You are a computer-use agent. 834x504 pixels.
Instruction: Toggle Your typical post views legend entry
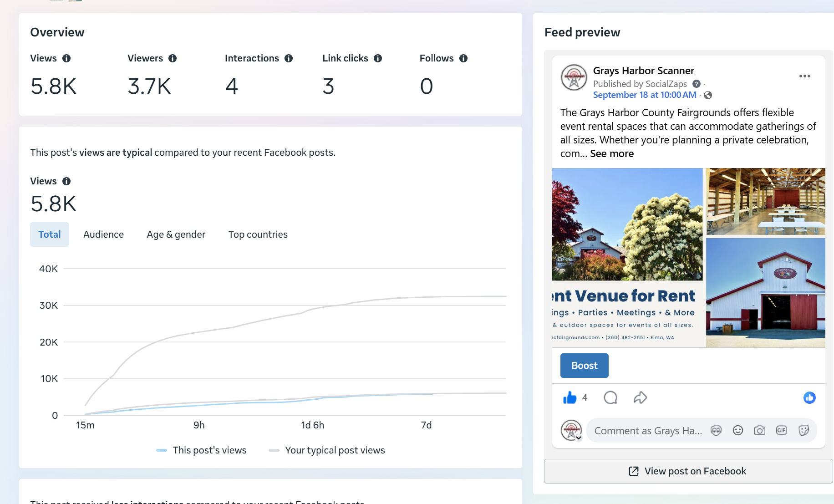tap(327, 450)
